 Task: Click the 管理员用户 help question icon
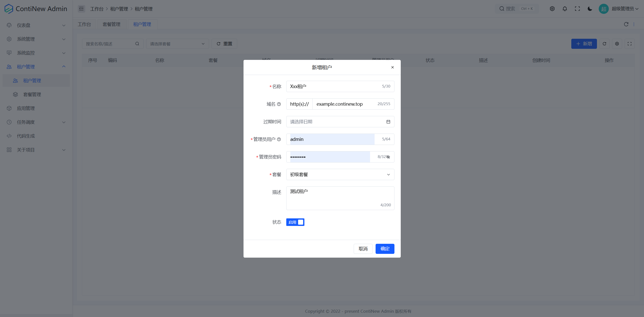click(x=279, y=139)
